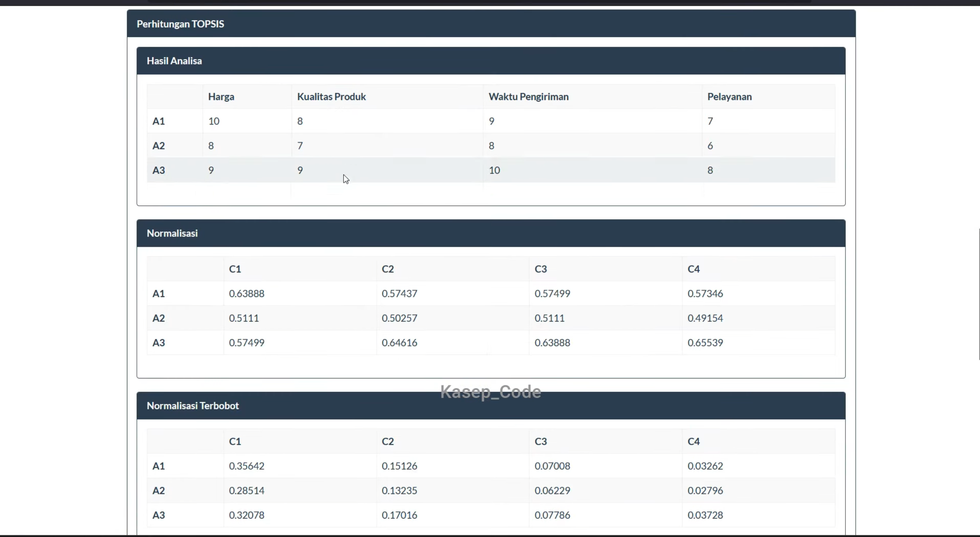
Task: Click the Normalisasi Terbobot section heading
Action: point(192,406)
